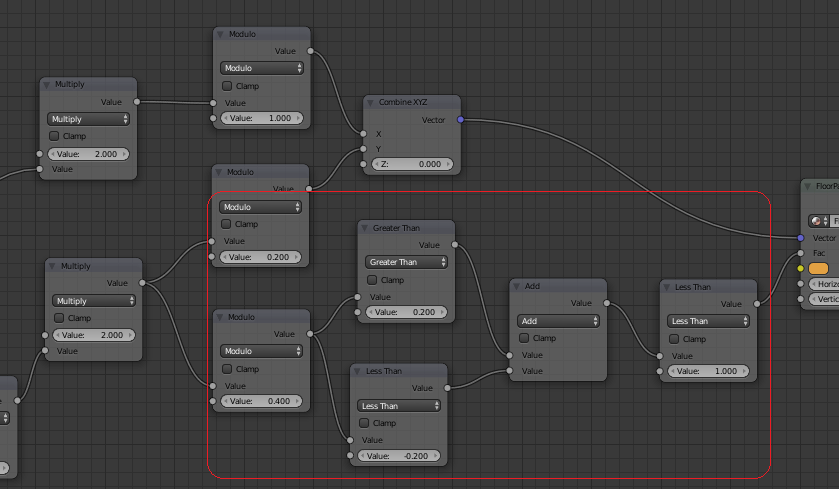This screenshot has width=839, height=489.
Task: Click the 2.000 Value field on upper Multiply node
Action: click(x=88, y=154)
